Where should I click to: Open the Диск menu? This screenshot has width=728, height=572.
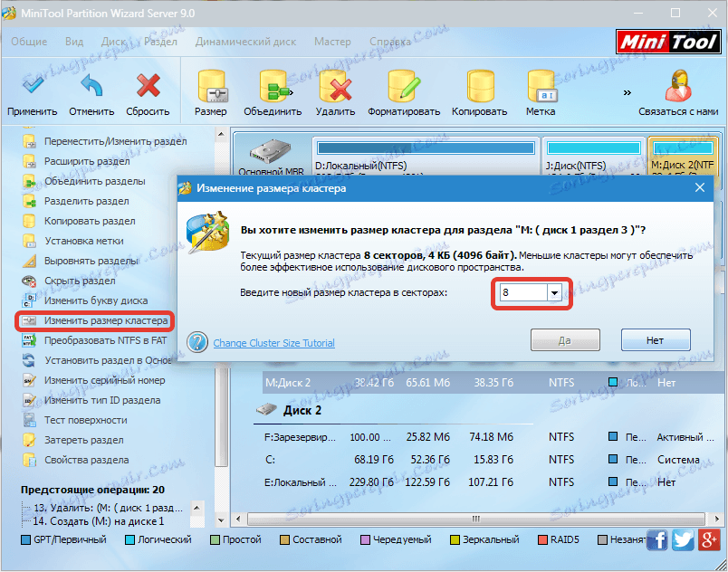(x=114, y=42)
